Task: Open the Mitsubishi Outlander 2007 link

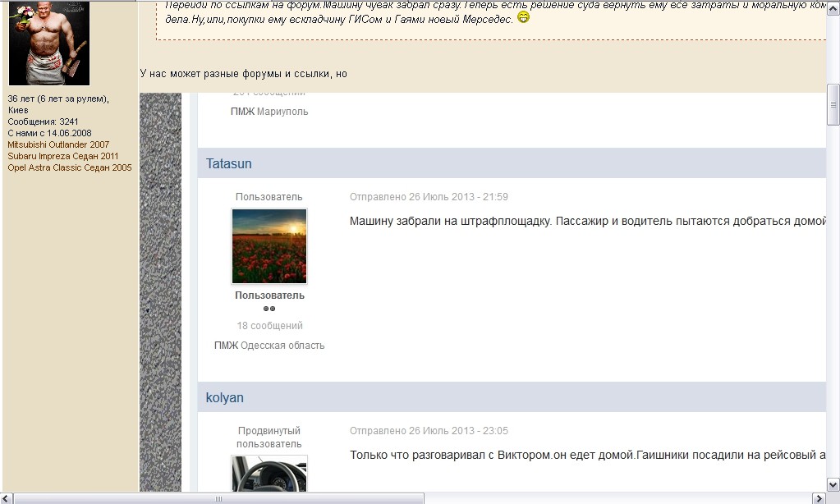Action: click(58, 144)
